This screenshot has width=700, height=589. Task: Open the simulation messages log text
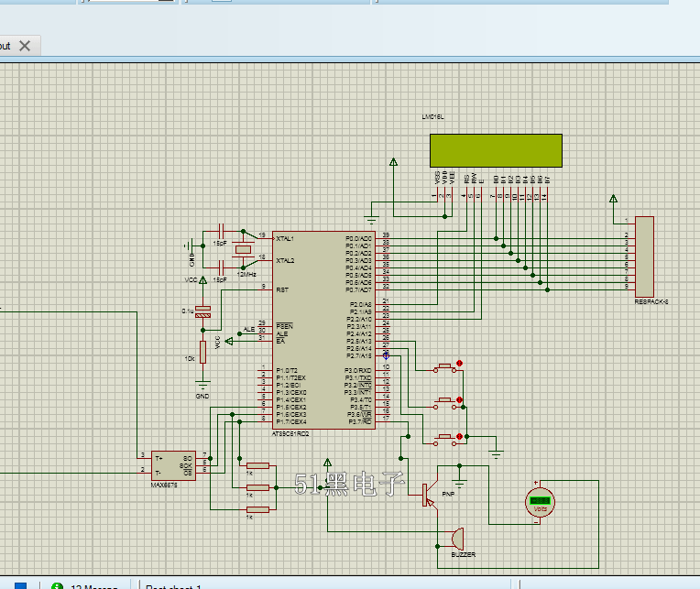(x=94, y=586)
